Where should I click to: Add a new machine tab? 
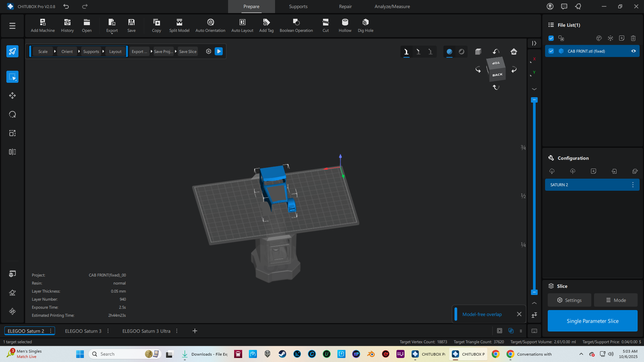point(195,331)
